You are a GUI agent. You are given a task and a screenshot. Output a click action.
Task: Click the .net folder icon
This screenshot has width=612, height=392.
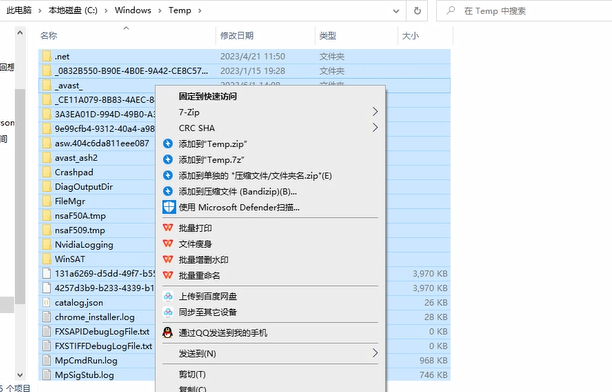tap(46, 56)
